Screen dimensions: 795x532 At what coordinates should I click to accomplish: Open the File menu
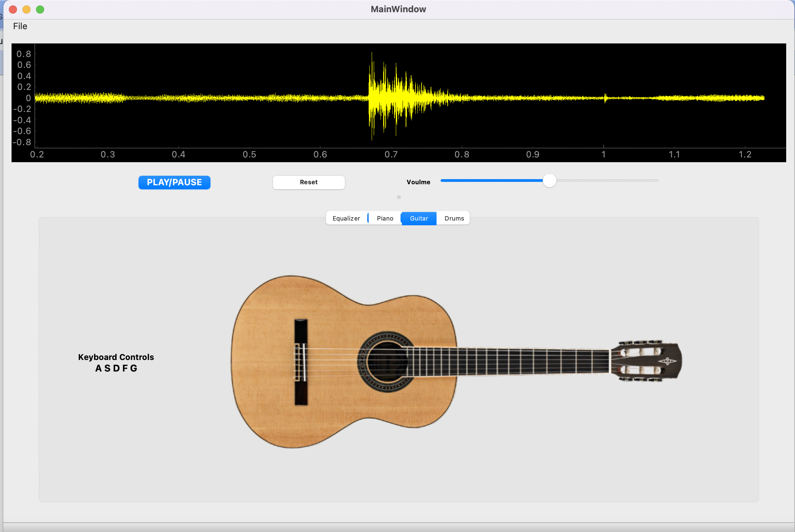click(x=20, y=26)
